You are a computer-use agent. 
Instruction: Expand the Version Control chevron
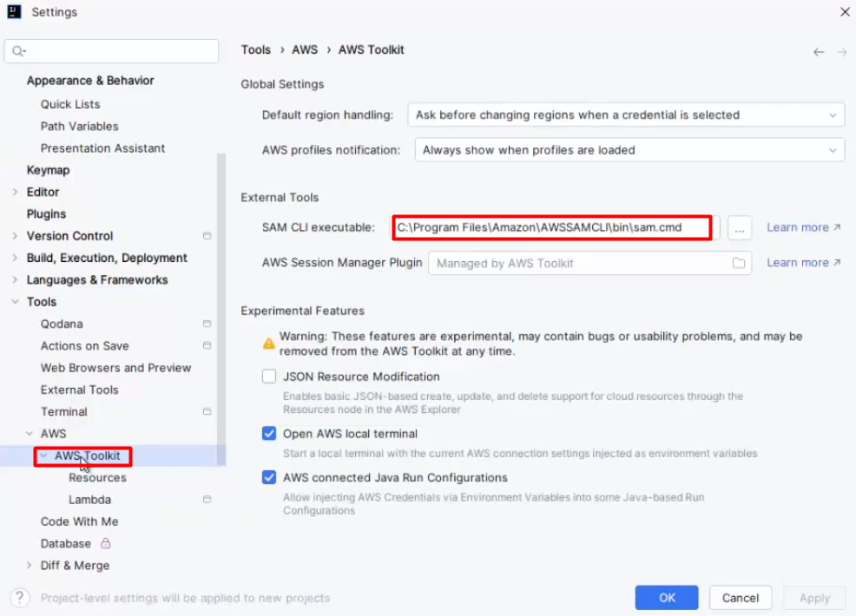tap(16, 236)
